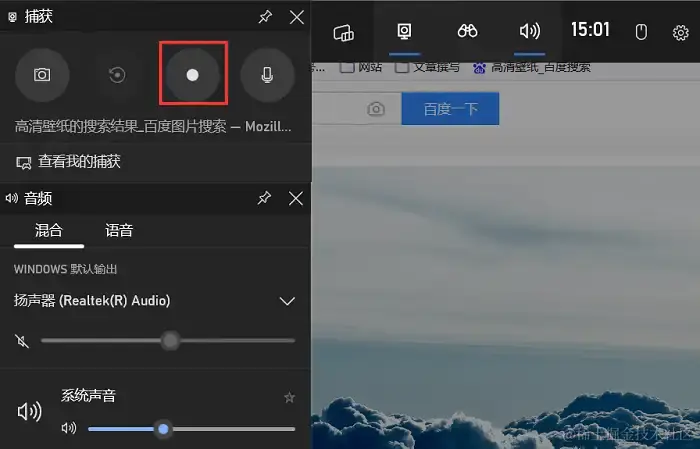Viewport: 700px width, 449px height.
Task: Pin the 捕获 capture widget
Action: pos(265,17)
